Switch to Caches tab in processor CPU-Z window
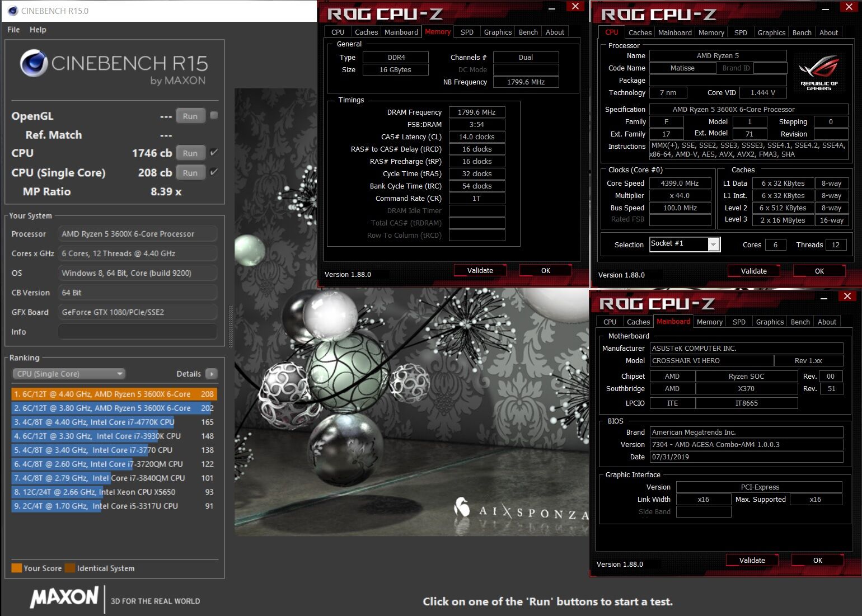The image size is (862, 616). coord(640,32)
